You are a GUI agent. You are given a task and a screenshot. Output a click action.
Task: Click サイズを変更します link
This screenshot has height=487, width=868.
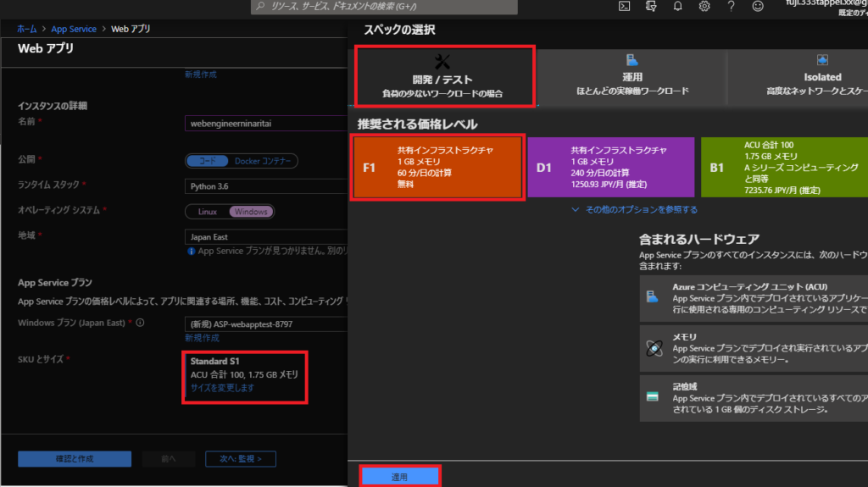tap(223, 388)
